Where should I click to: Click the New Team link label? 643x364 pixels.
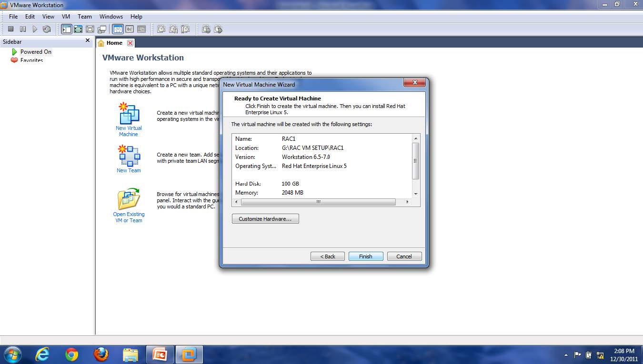tap(129, 170)
